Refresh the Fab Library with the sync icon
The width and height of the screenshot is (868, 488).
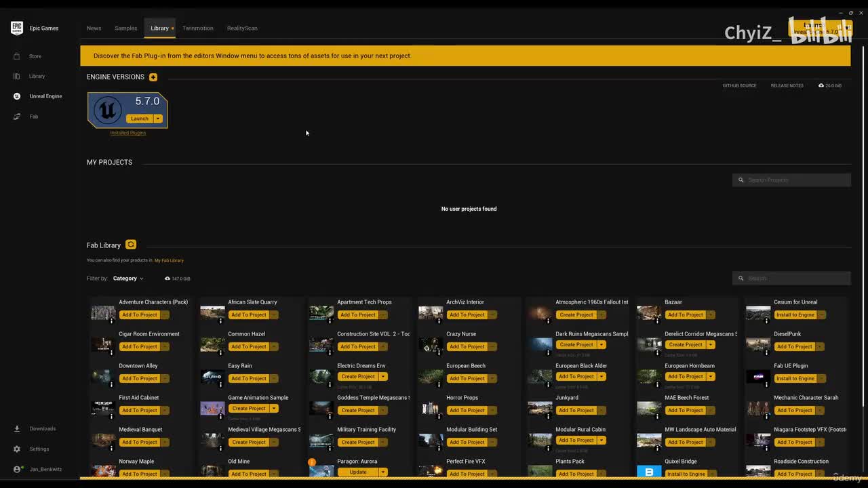[131, 245]
